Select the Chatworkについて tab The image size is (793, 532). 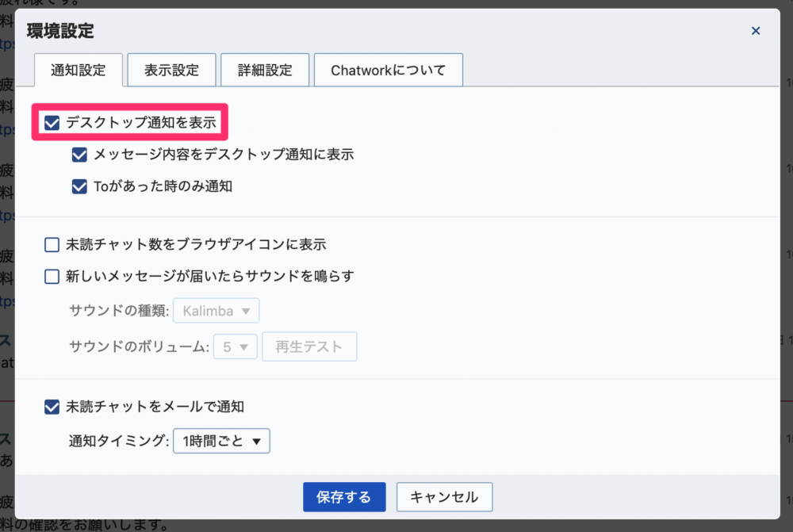pos(388,70)
